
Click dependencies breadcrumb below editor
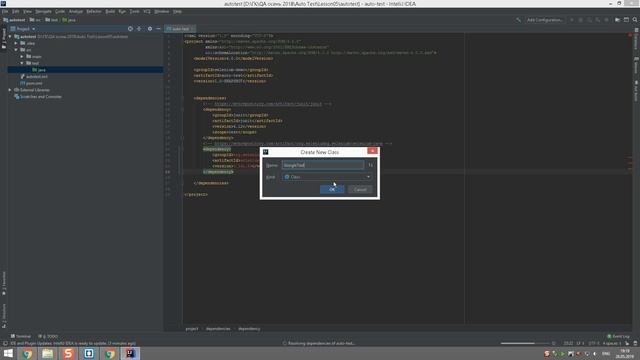coord(218,329)
